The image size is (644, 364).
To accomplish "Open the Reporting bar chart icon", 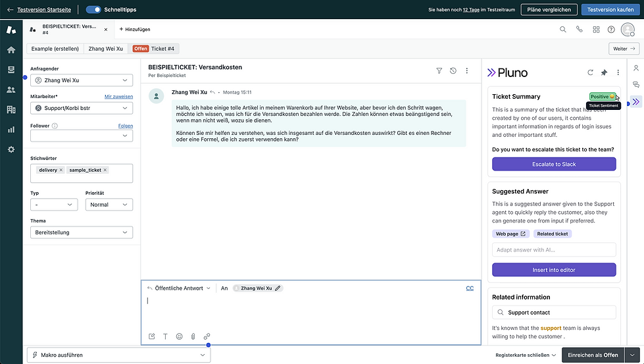I will (x=11, y=130).
